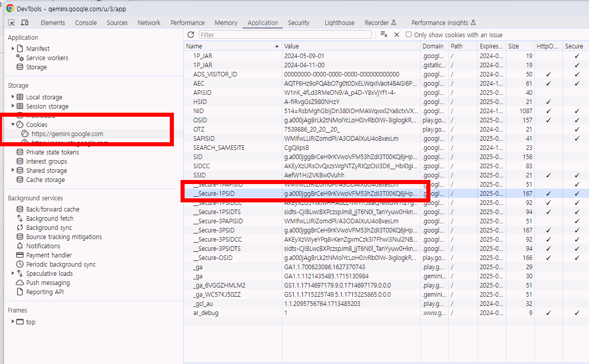Image resolution: width=589 pixels, height=364 pixels.
Task: Enable Only show cookies with an issue
Action: (x=408, y=35)
